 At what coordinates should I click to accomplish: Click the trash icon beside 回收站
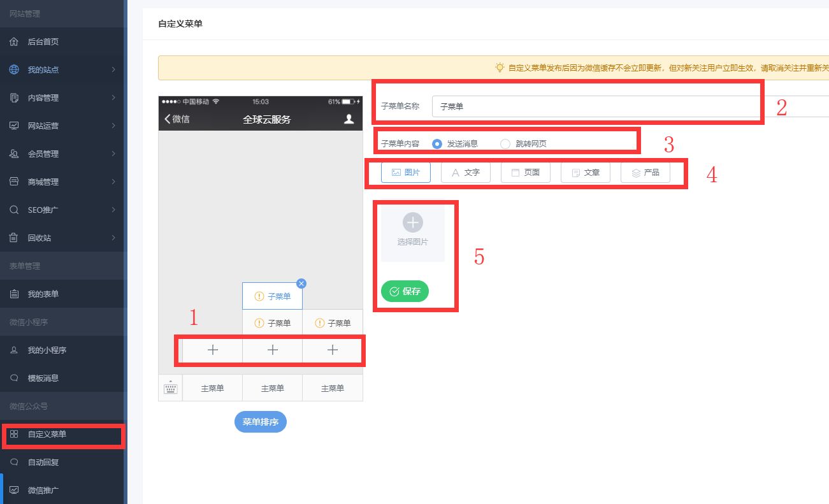point(14,238)
